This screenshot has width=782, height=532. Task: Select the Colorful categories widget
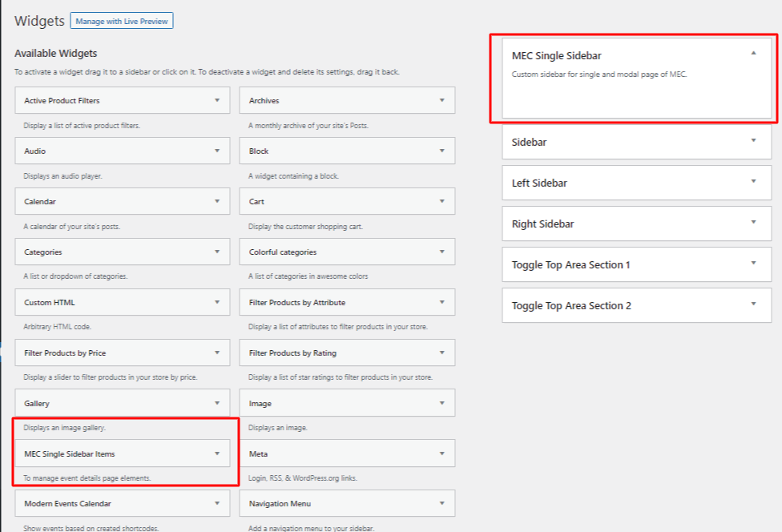coord(282,252)
